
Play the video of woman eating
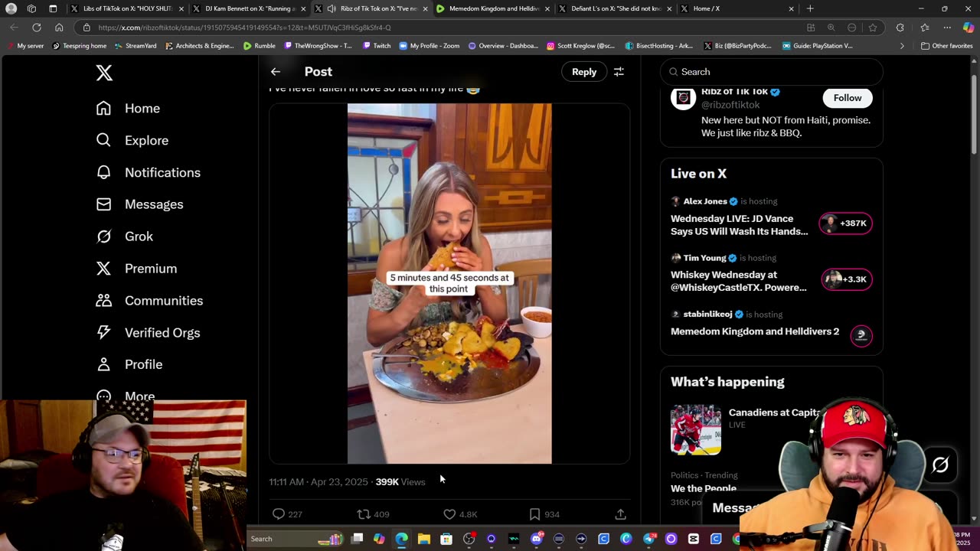pyautogui.click(x=449, y=284)
